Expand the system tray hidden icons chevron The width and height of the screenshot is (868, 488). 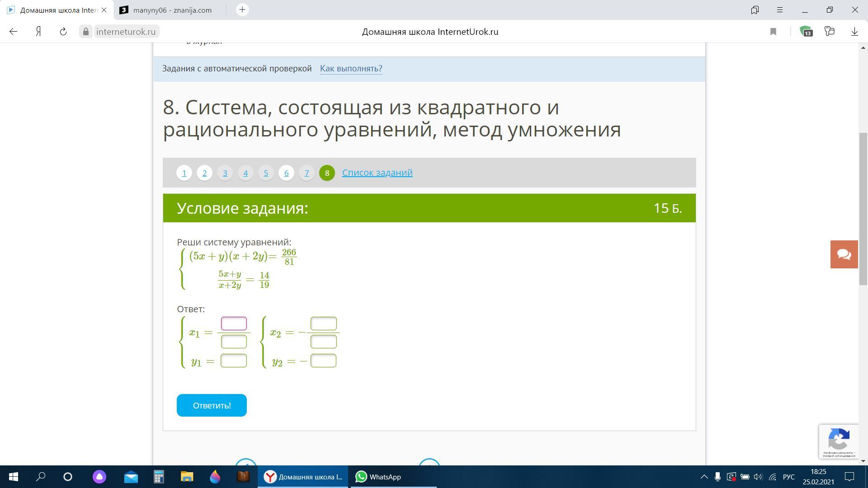[x=704, y=477]
